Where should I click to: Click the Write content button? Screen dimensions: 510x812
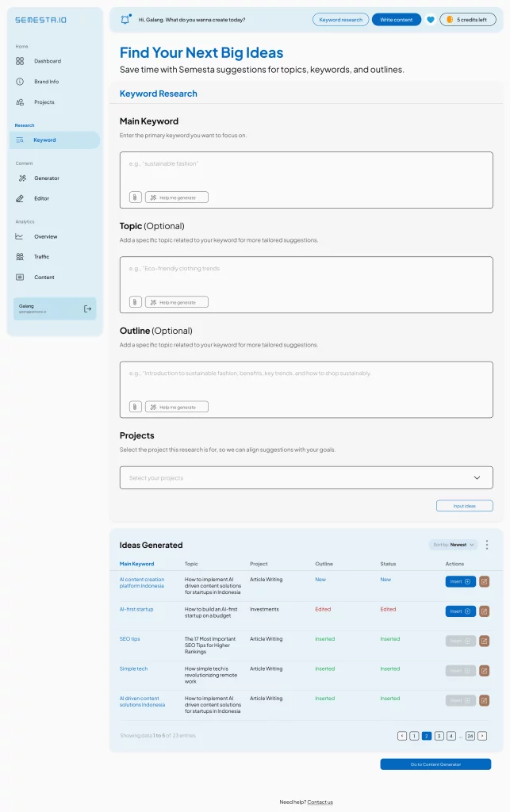pos(396,20)
